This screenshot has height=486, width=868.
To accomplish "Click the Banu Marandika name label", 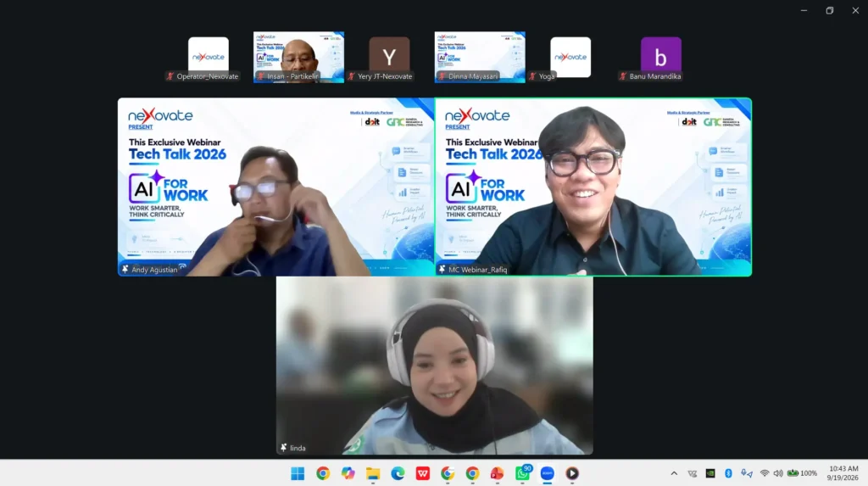I will 655,76.
